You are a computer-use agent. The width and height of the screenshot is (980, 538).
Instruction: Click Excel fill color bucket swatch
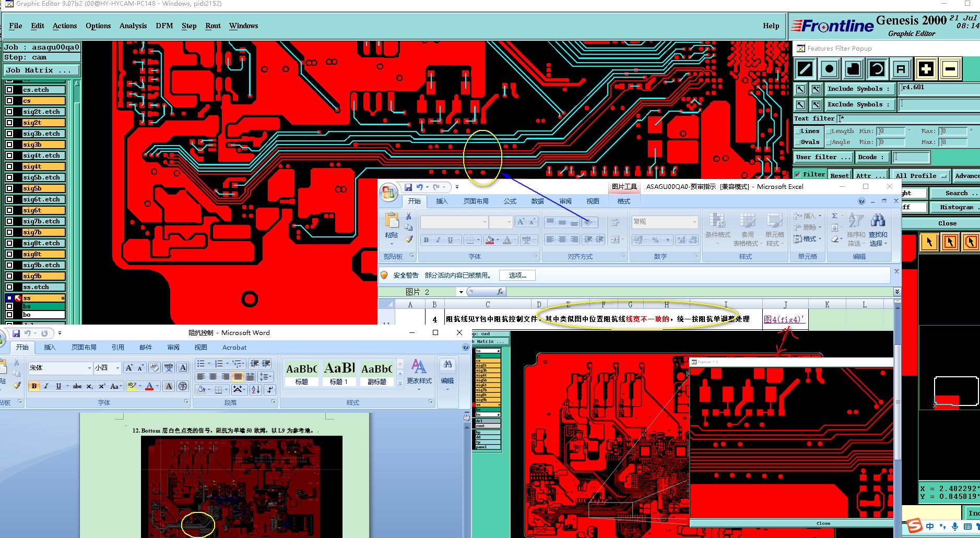click(x=490, y=240)
